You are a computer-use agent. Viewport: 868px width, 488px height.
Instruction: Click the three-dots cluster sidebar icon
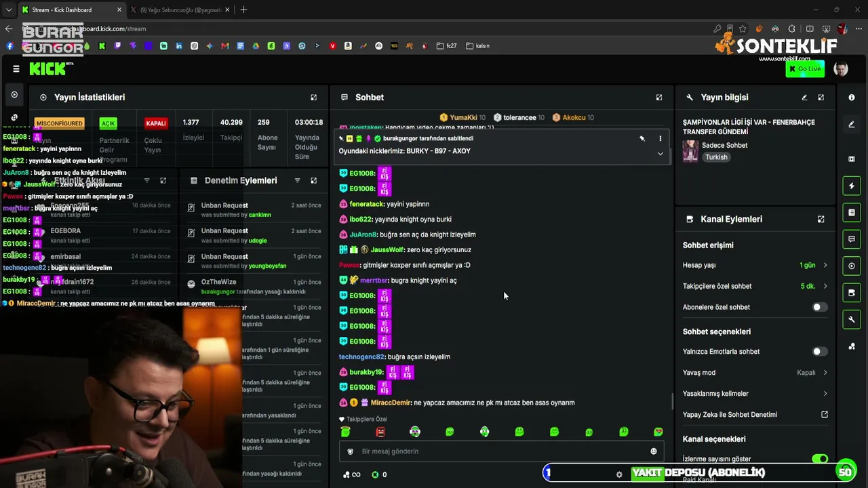[x=852, y=346]
